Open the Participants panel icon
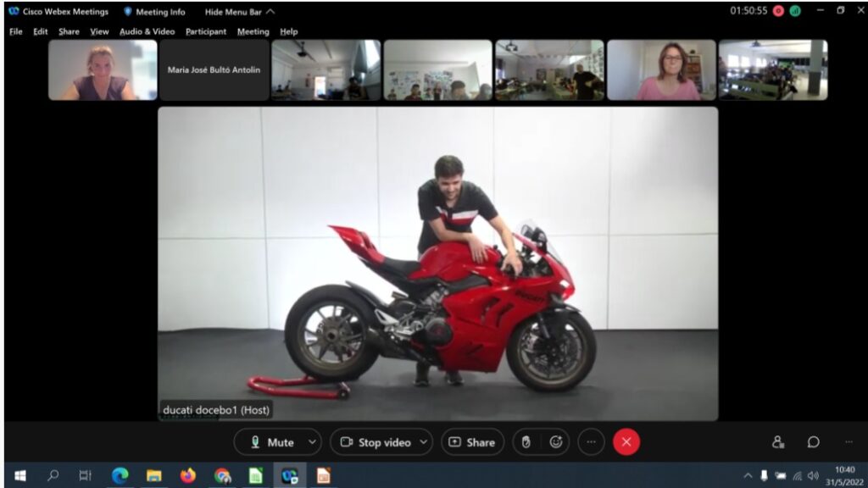This screenshot has width=868, height=488. tap(778, 442)
